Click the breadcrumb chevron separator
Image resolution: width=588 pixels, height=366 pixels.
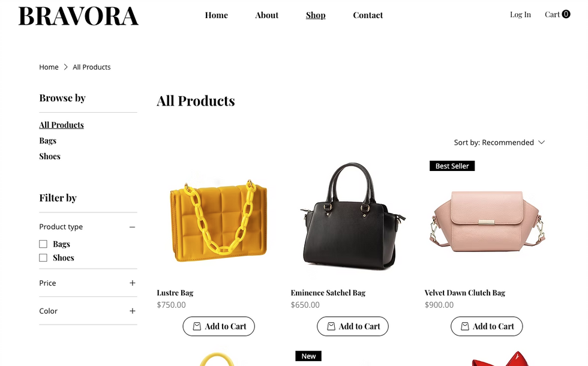pyautogui.click(x=65, y=67)
